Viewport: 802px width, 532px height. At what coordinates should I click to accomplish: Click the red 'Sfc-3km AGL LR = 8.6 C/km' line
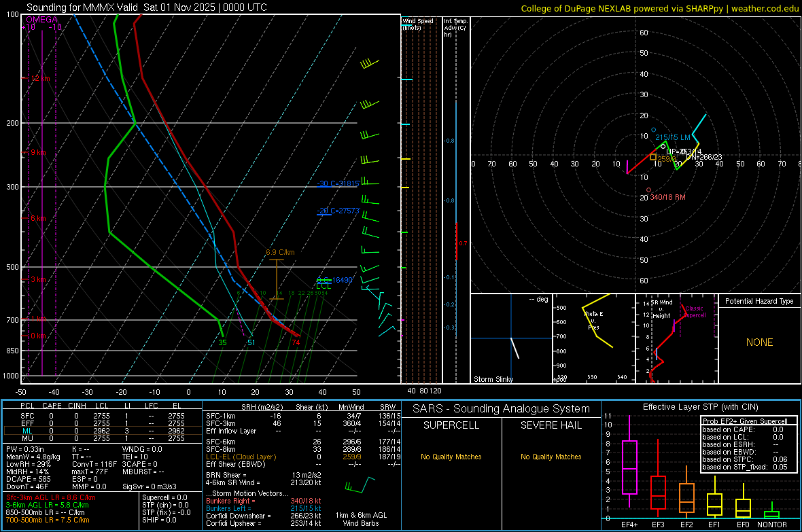[x=51, y=497]
